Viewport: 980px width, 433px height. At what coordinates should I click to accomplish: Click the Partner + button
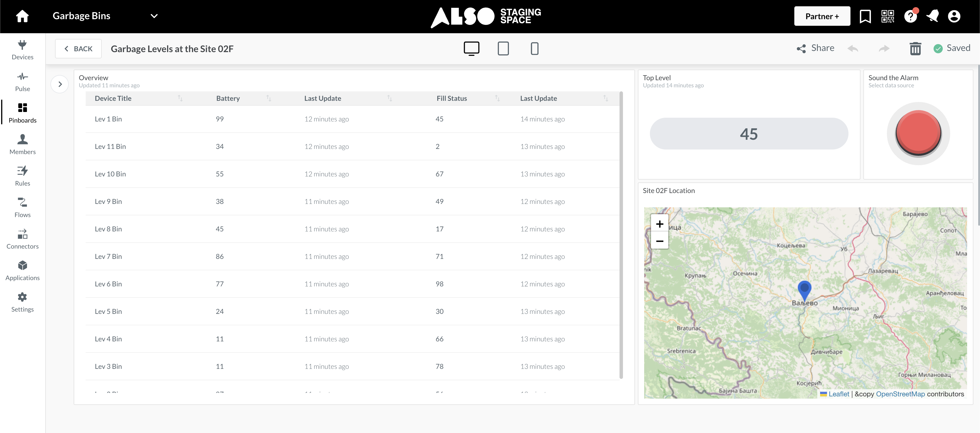click(822, 16)
